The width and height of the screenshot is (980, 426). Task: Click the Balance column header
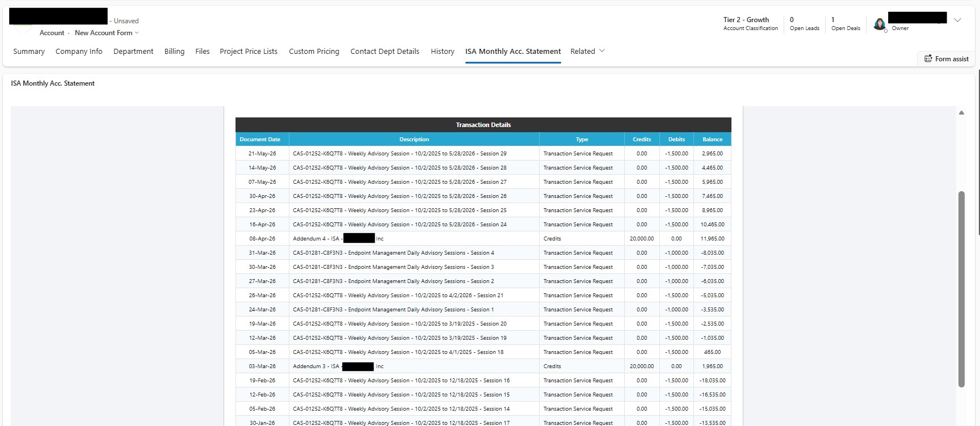pyautogui.click(x=712, y=139)
